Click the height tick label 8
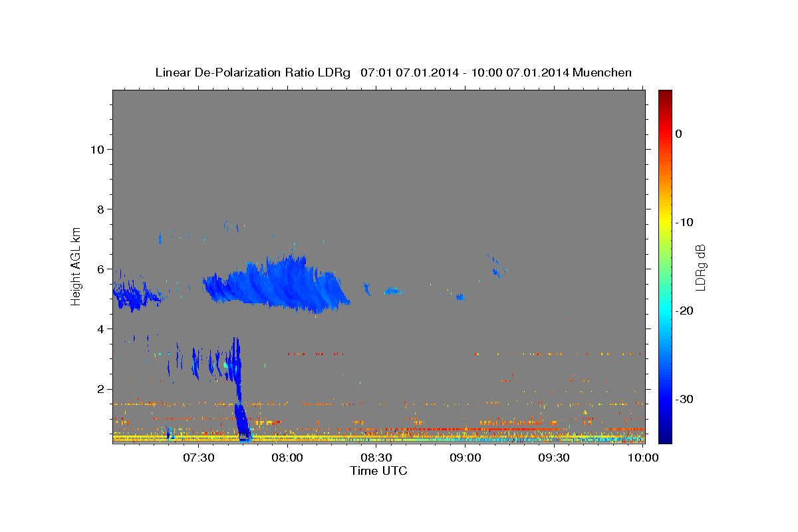 100,209
